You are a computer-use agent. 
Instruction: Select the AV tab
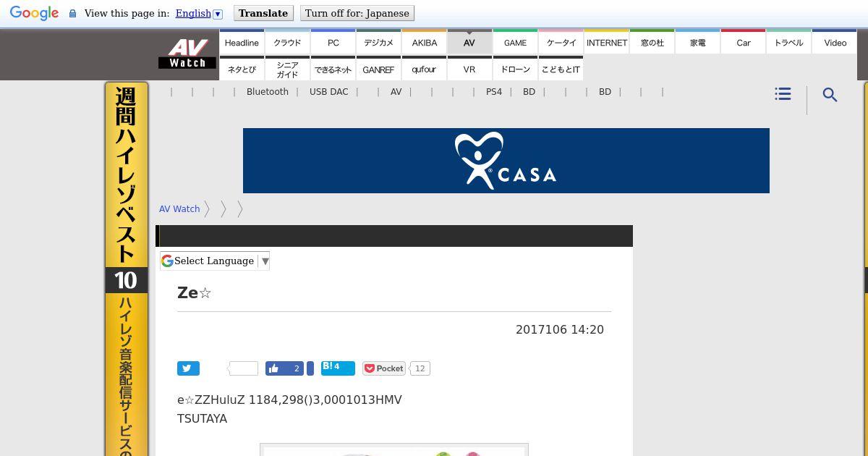(x=469, y=42)
